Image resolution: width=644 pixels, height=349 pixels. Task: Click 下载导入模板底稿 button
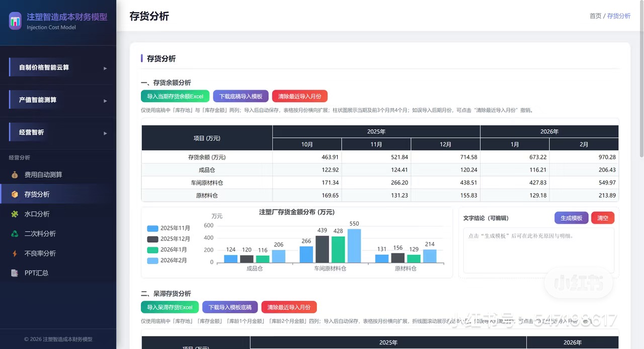pyautogui.click(x=230, y=307)
